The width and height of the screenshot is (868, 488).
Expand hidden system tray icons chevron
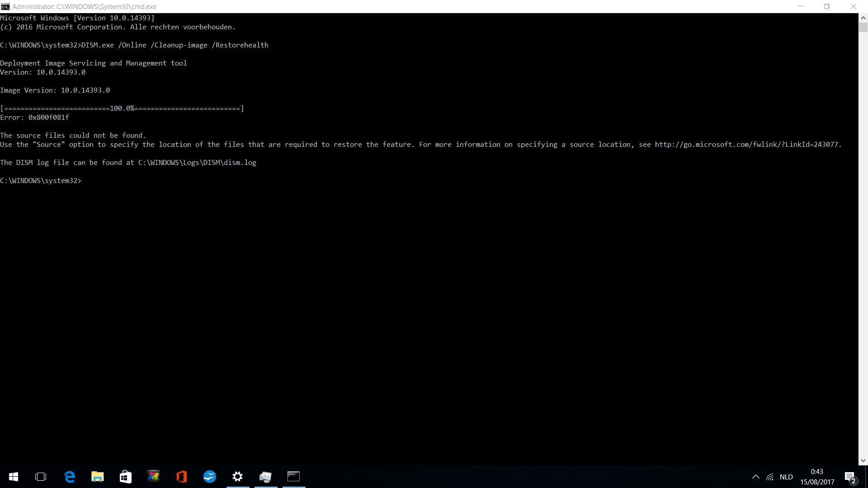pos(755,477)
